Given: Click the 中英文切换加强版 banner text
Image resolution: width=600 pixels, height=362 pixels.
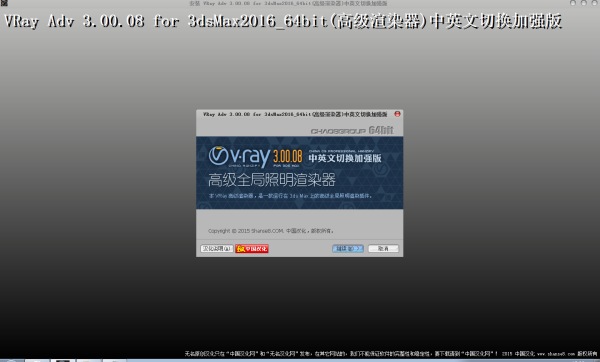Looking at the screenshot, I should [x=345, y=158].
